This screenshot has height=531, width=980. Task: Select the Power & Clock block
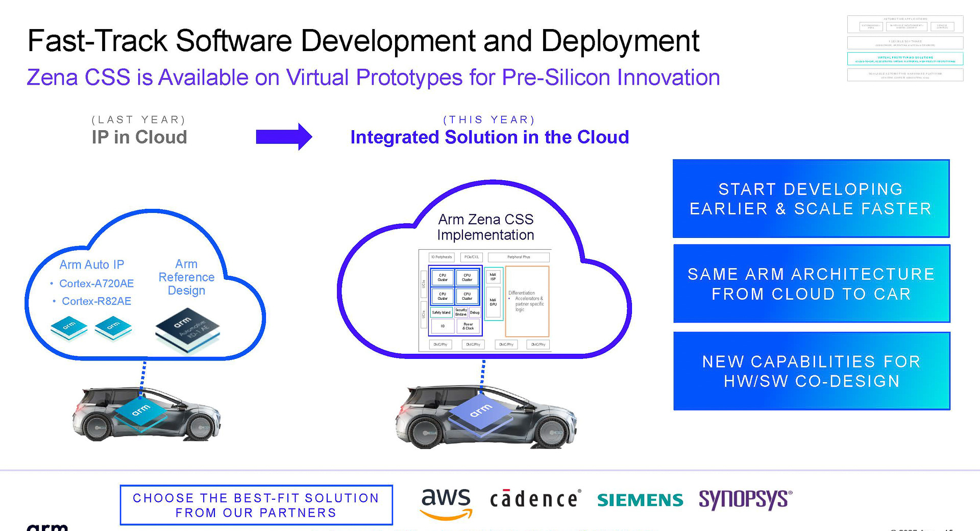coord(468,326)
